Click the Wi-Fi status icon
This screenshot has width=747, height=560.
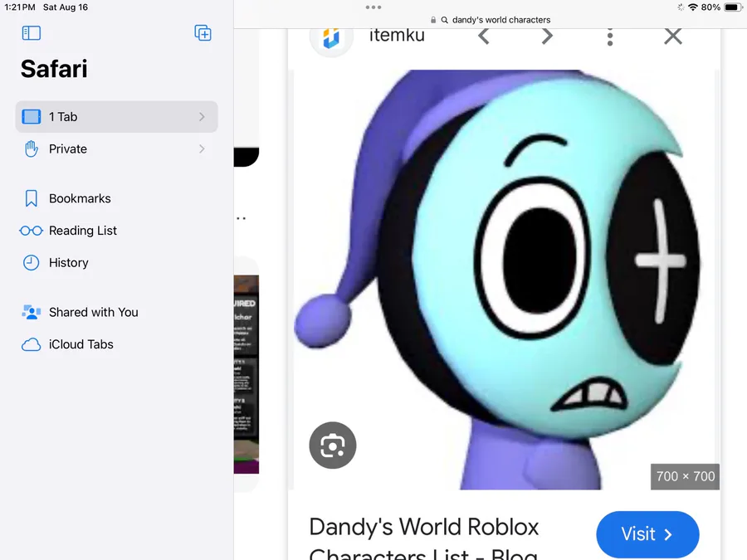point(693,7)
